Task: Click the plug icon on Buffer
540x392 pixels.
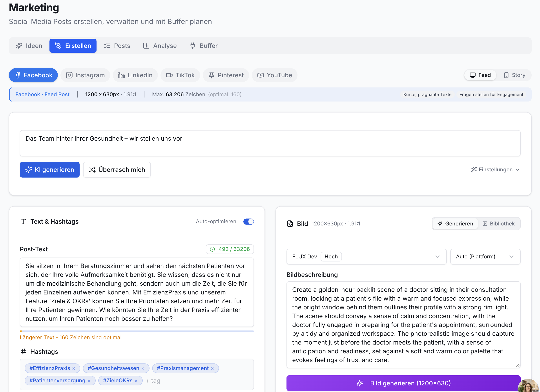Action: [x=193, y=46]
